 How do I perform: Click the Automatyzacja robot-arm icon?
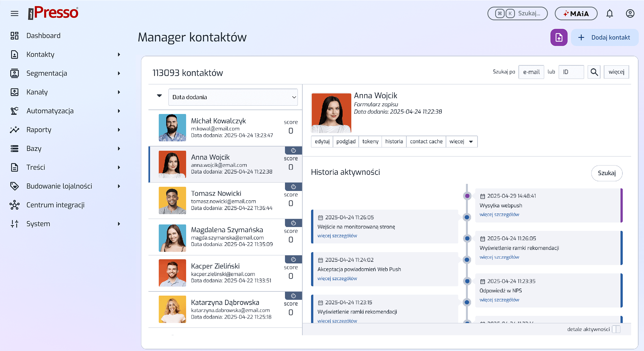click(x=14, y=111)
